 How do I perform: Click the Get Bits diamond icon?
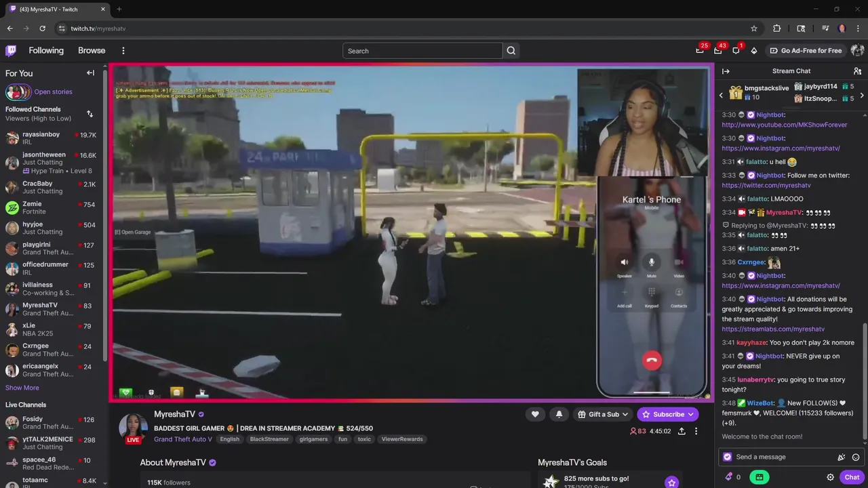coord(753,50)
